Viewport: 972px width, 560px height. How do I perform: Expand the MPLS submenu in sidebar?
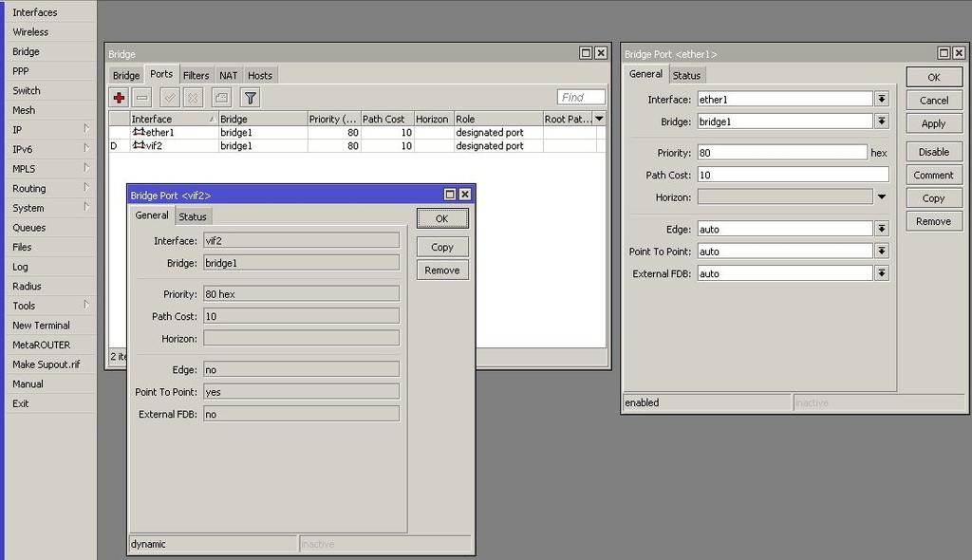pyautogui.click(x=86, y=168)
